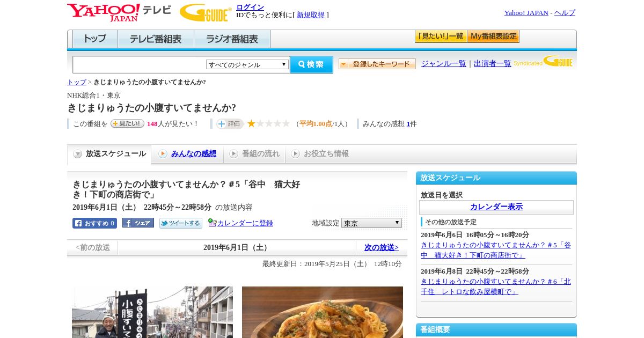Click the Yahoo! JAPAN テレビ logo
644x338 pixels.
click(x=119, y=12)
